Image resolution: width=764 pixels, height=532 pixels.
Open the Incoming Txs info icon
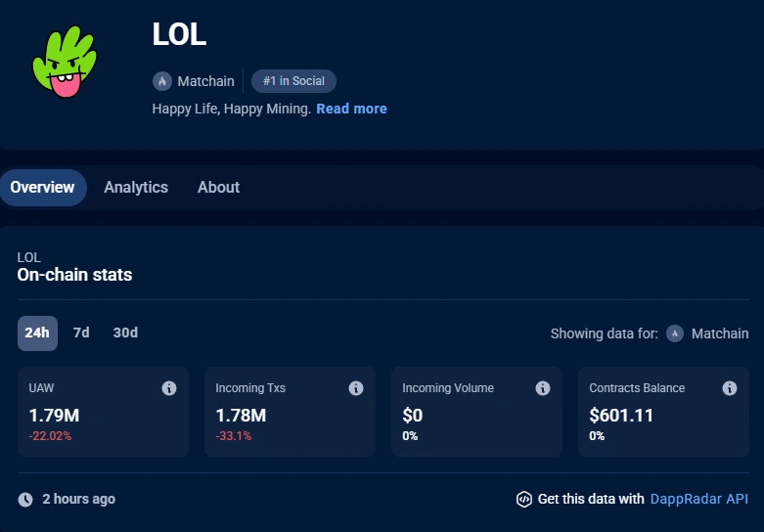point(356,388)
